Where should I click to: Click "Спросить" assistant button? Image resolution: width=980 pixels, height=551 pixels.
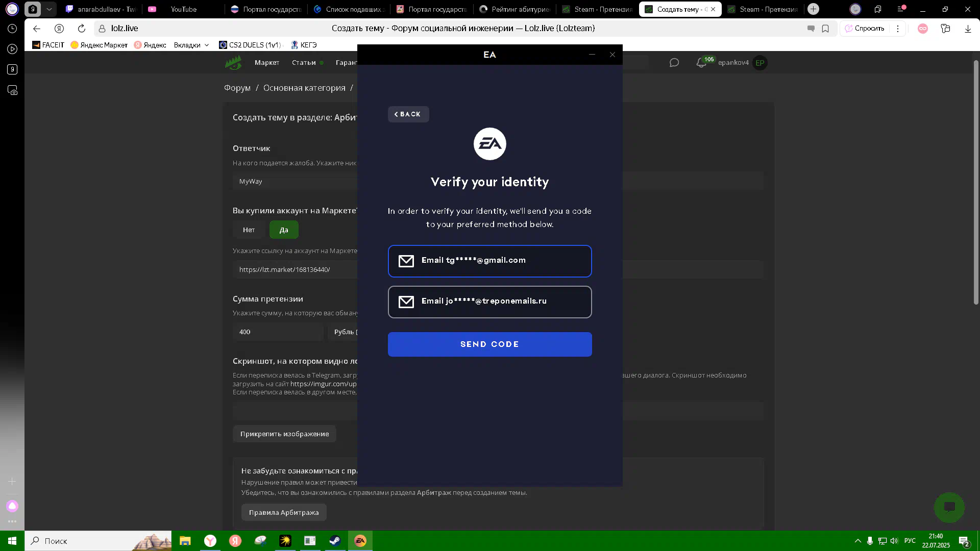click(x=865, y=29)
